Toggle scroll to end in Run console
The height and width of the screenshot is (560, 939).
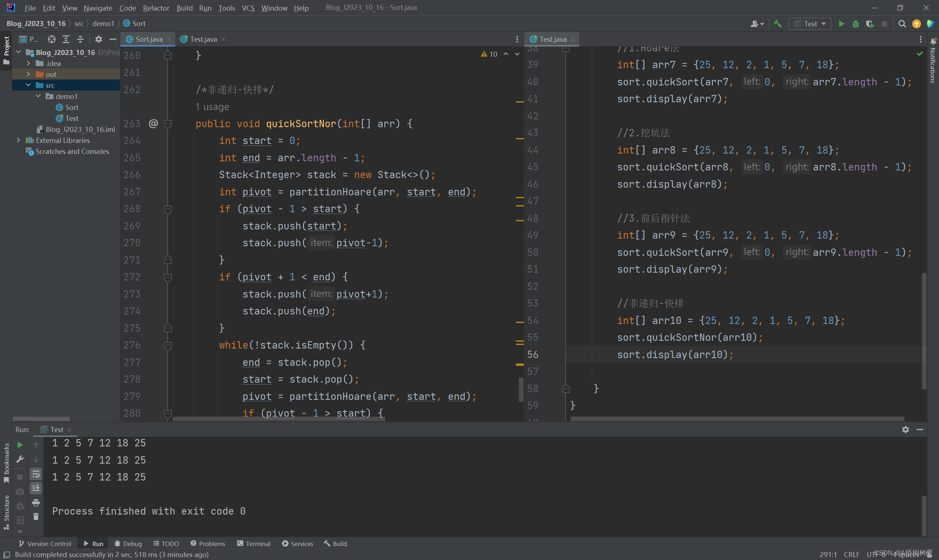tap(36, 488)
